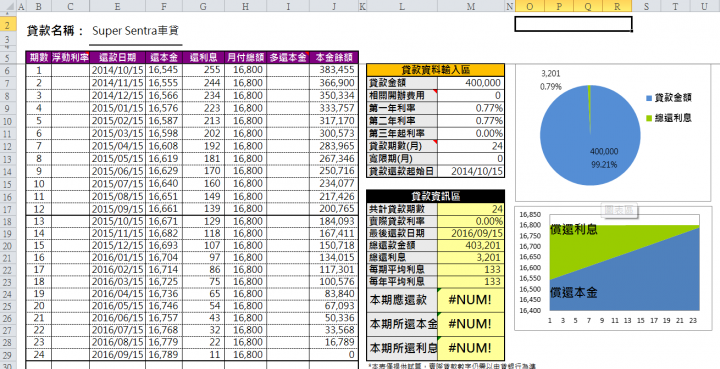Image resolution: width=720 pixels, height=369 pixels.
Task: Click the 共計貸款期數 label cell
Action: coord(402,209)
